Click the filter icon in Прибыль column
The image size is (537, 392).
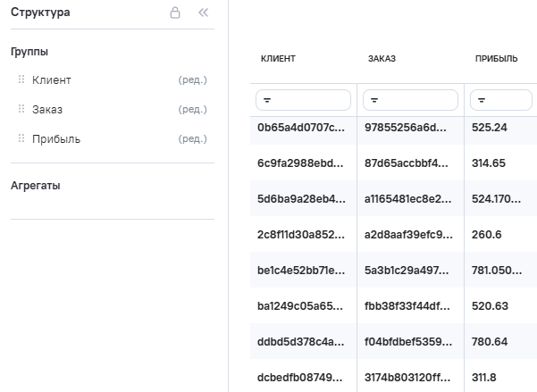point(481,100)
